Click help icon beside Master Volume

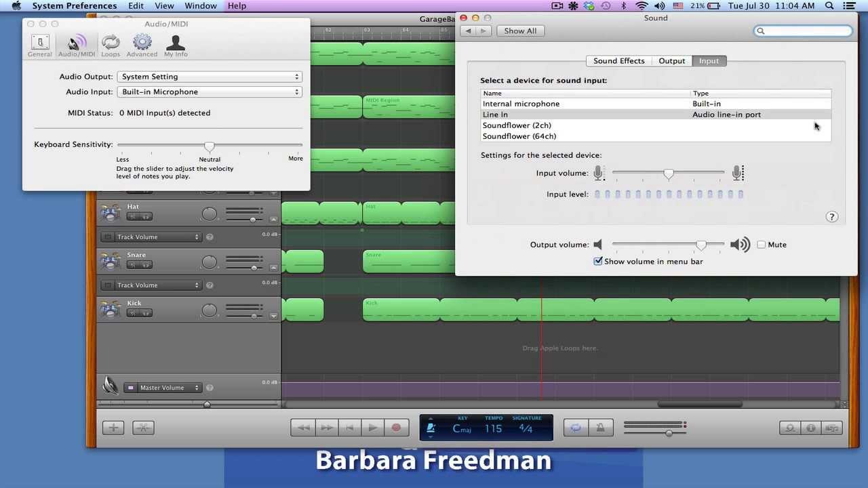click(x=210, y=388)
